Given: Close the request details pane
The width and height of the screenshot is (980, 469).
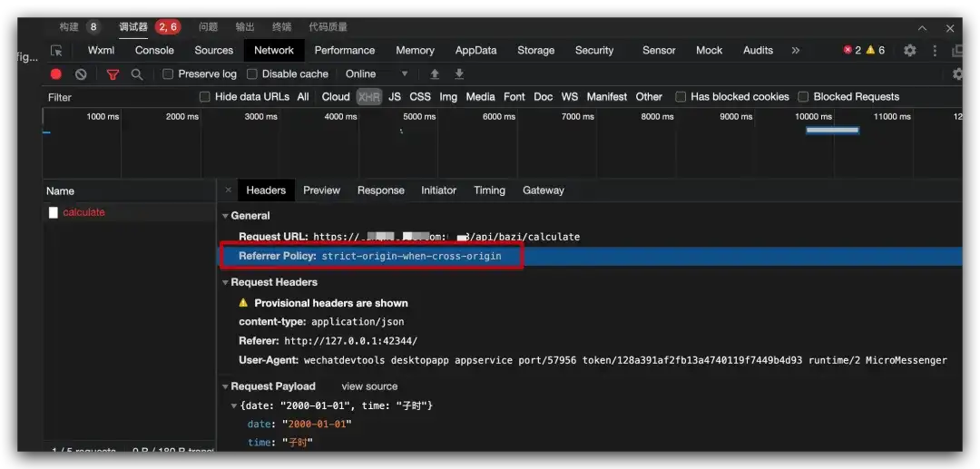Looking at the screenshot, I should tap(228, 191).
